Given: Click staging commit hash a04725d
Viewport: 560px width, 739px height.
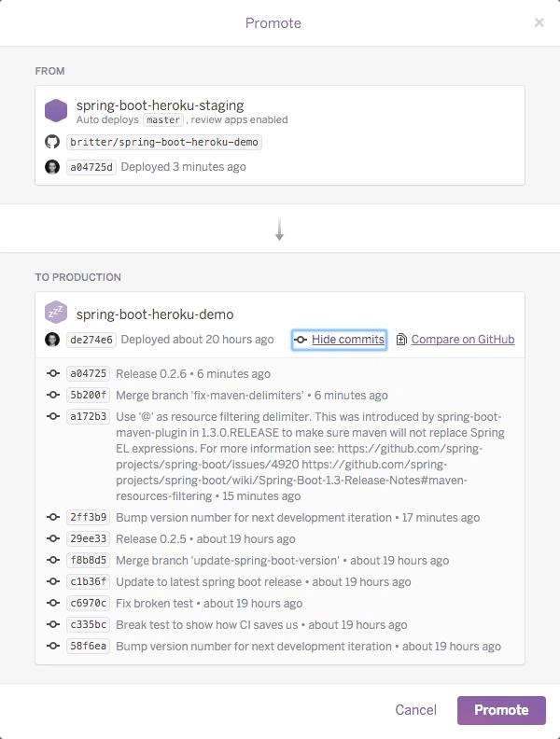Looking at the screenshot, I should (x=91, y=167).
